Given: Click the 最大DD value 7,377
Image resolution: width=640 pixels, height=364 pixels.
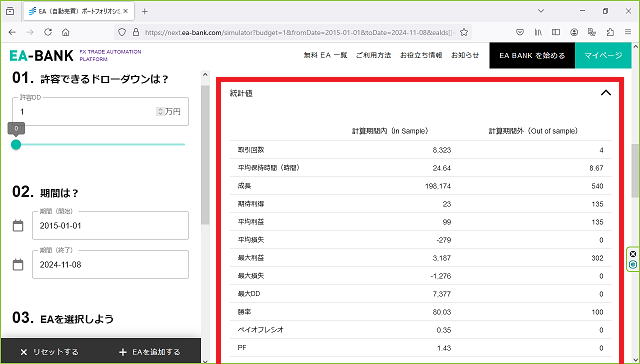Looking at the screenshot, I should point(442,294).
